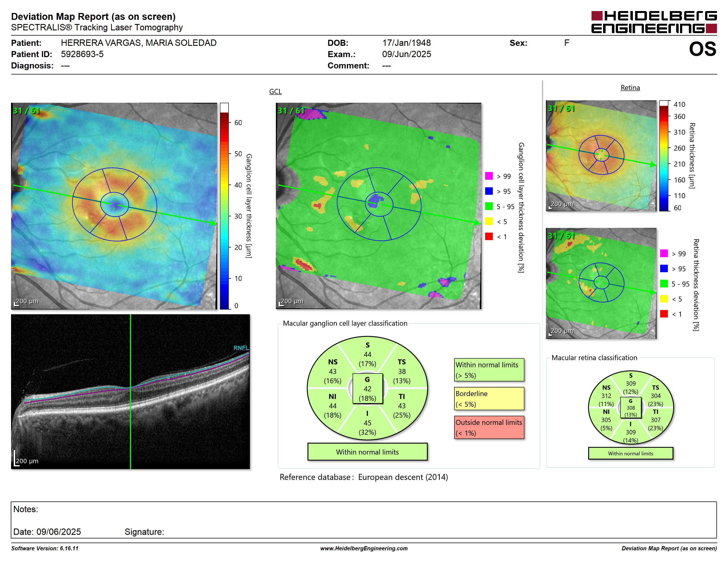
Task: Click the retina sector I value 309 at bottom
Action: (630, 432)
